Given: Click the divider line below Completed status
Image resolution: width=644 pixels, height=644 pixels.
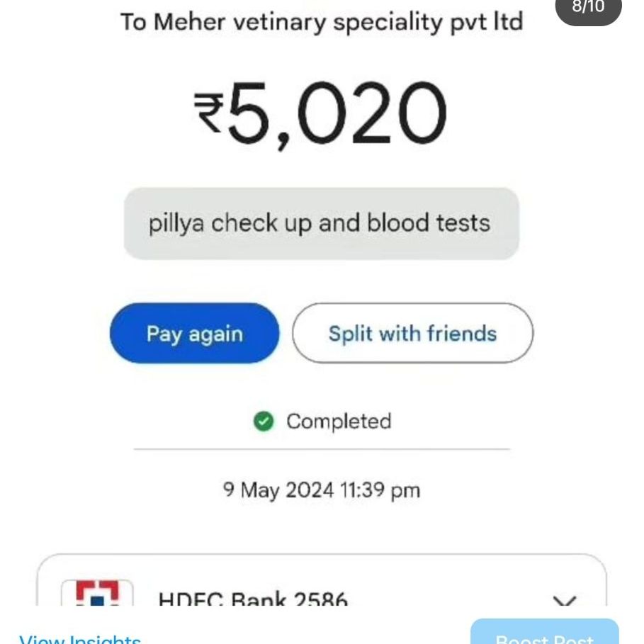Looking at the screenshot, I should coord(322,449).
